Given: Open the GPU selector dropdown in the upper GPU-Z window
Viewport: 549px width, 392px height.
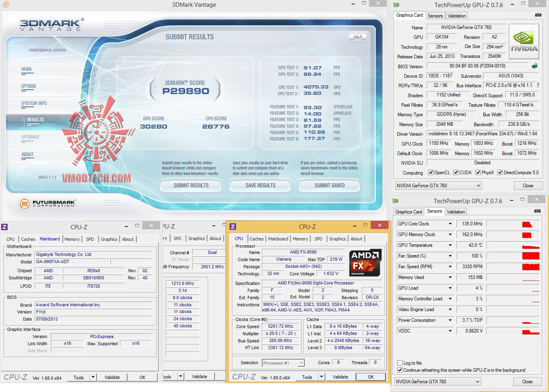Looking at the screenshot, I should click(438, 186).
